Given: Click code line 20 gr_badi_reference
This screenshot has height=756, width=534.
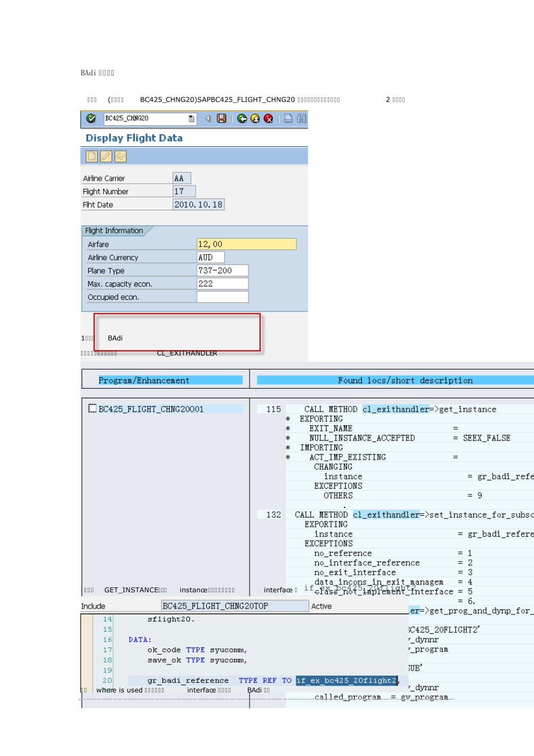Looking at the screenshot, I should pyautogui.click(x=188, y=681).
